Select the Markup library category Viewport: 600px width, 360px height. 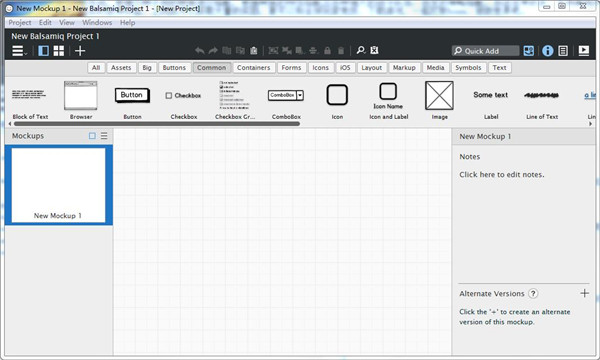pos(404,68)
